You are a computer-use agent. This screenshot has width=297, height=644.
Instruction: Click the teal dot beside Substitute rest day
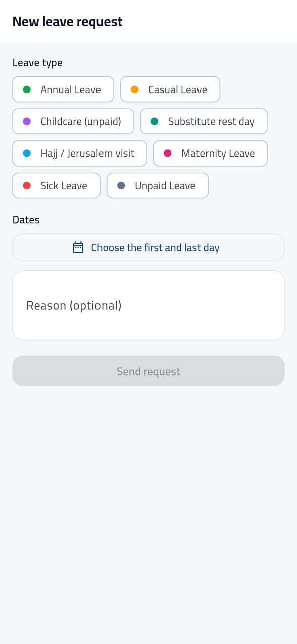pyautogui.click(x=154, y=121)
